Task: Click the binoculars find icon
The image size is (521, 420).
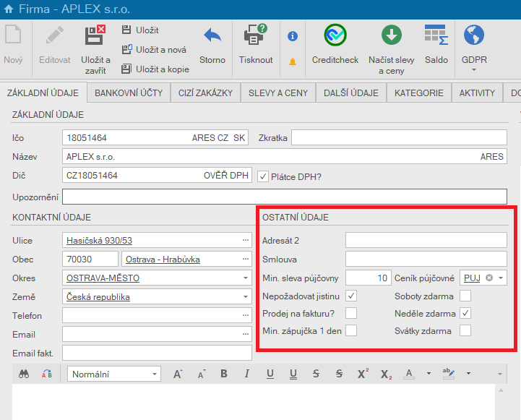Action: pos(24,374)
